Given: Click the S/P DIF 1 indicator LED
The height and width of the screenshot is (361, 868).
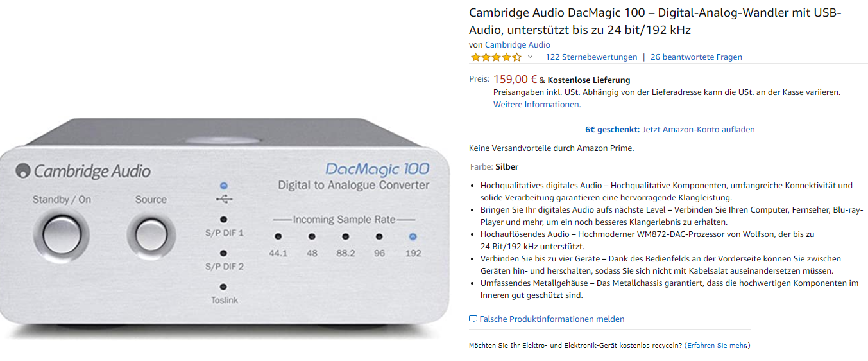Looking at the screenshot, I should [223, 219].
